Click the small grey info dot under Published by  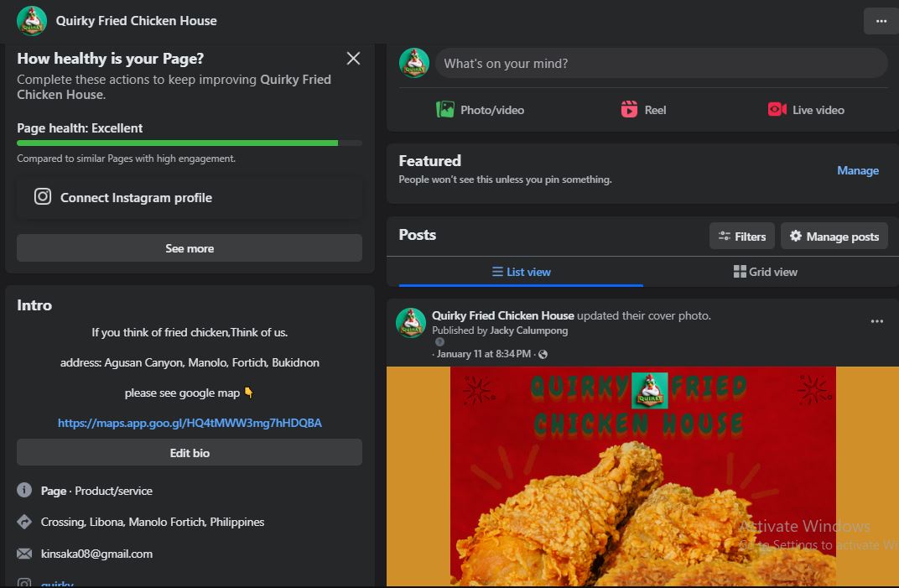click(439, 342)
